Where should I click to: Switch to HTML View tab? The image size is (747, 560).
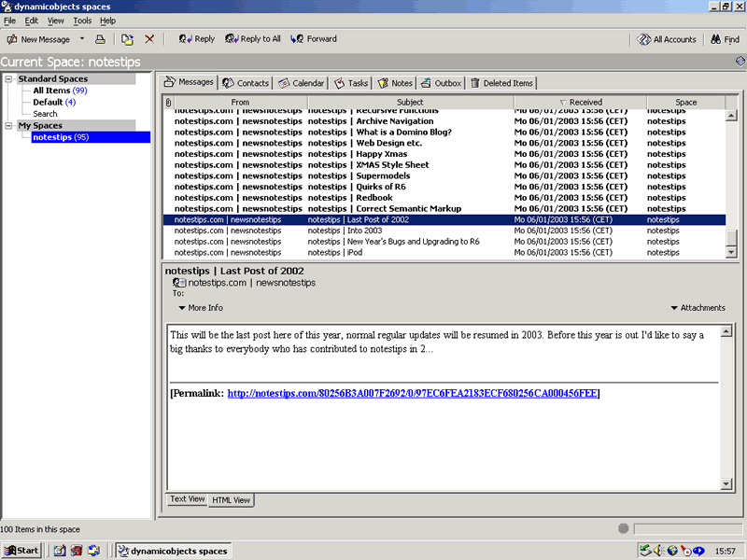[231, 500]
